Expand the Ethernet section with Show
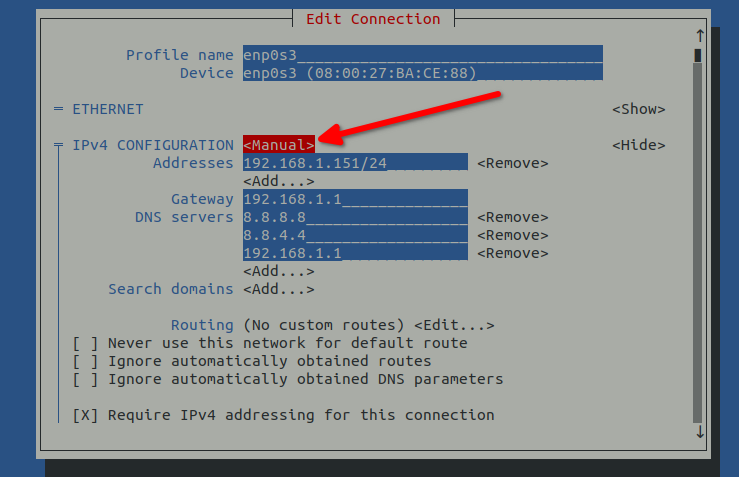This screenshot has height=477, width=739. pyautogui.click(x=638, y=109)
